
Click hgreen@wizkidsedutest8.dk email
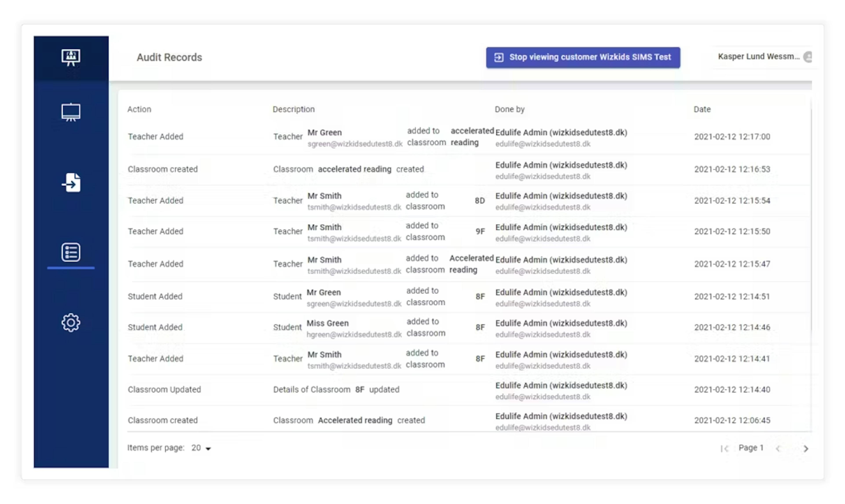click(354, 335)
